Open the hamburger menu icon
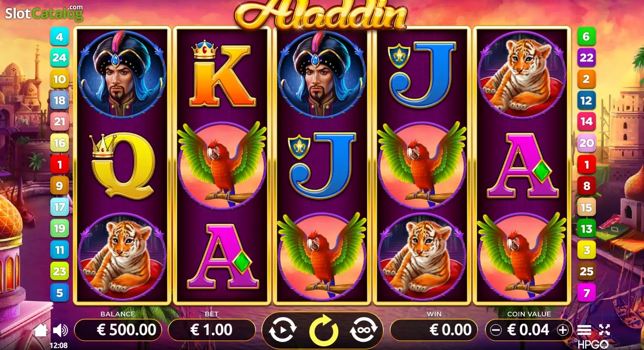The height and width of the screenshot is (350, 644). [x=584, y=330]
